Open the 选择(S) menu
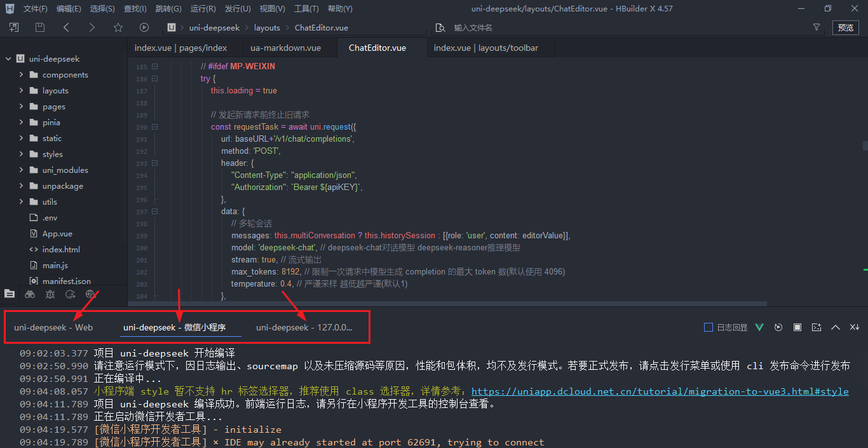This screenshot has height=448, width=868. [102, 9]
